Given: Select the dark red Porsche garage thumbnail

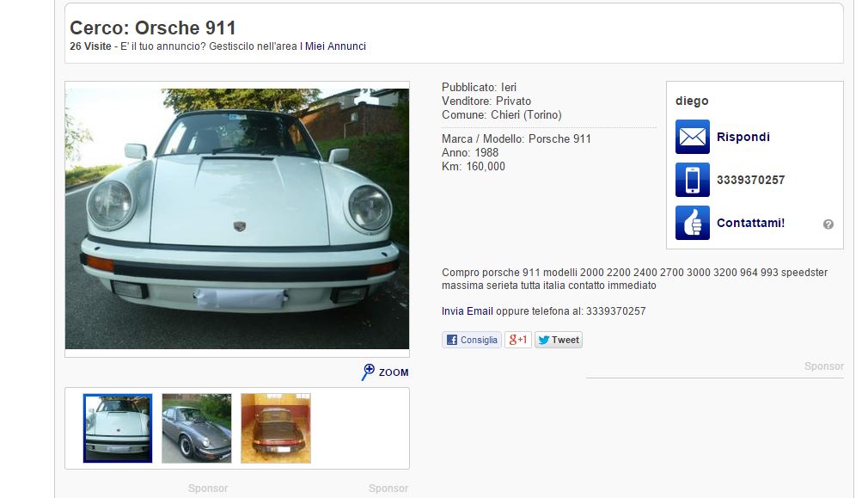Looking at the screenshot, I should tap(276, 428).
